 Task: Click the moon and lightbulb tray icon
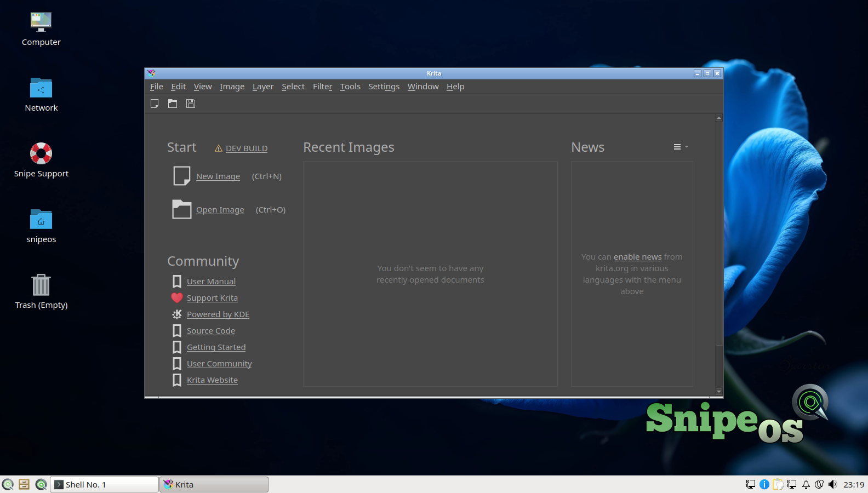coord(819,484)
